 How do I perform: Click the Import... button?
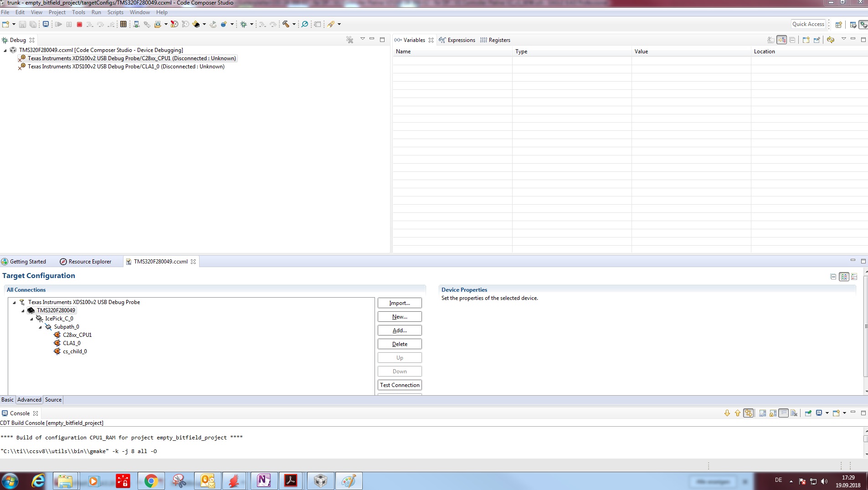pos(400,303)
